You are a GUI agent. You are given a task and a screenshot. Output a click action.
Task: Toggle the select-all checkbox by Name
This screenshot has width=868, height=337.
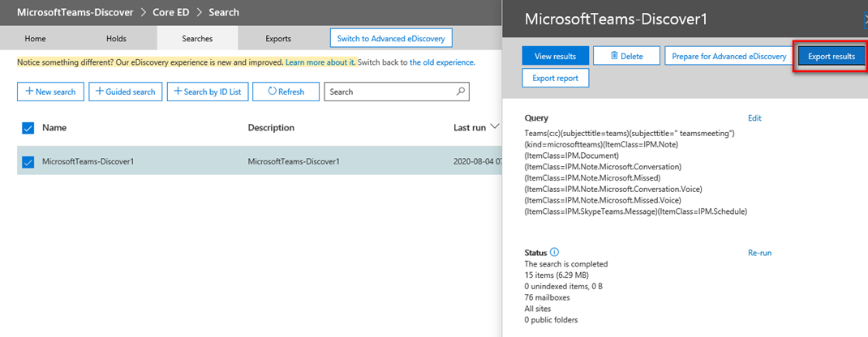tap(28, 128)
